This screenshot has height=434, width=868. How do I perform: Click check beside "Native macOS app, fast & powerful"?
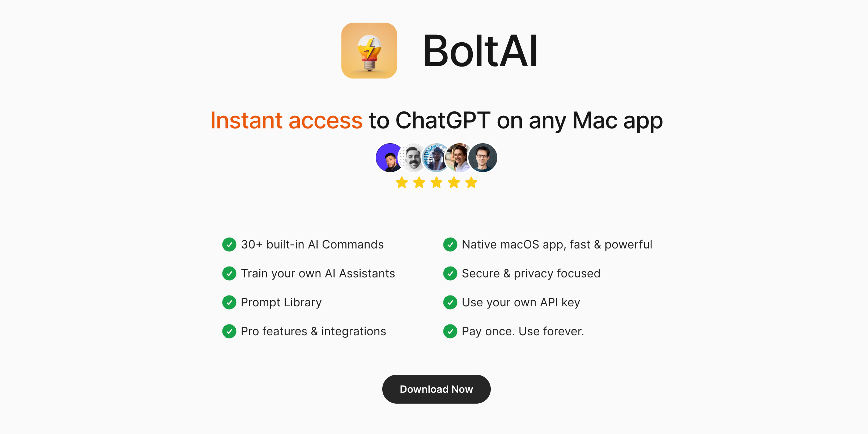click(450, 244)
